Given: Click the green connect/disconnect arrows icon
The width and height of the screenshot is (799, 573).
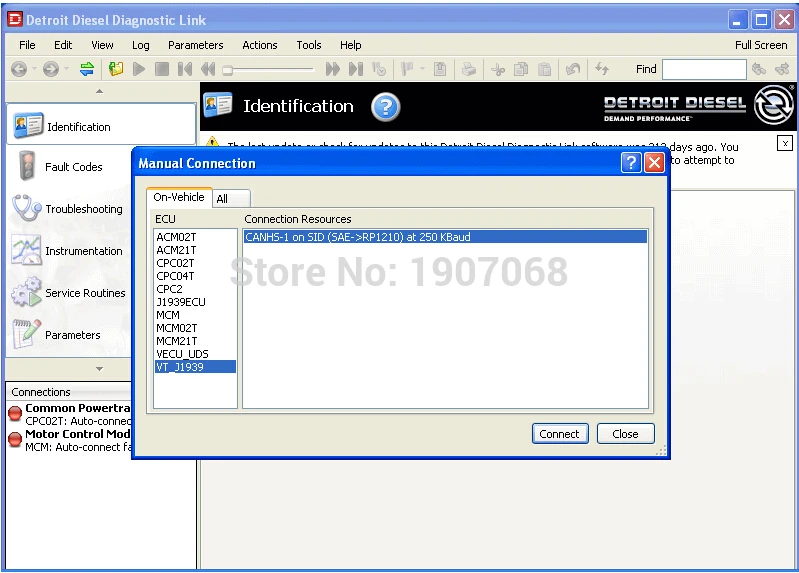Looking at the screenshot, I should click(x=87, y=69).
